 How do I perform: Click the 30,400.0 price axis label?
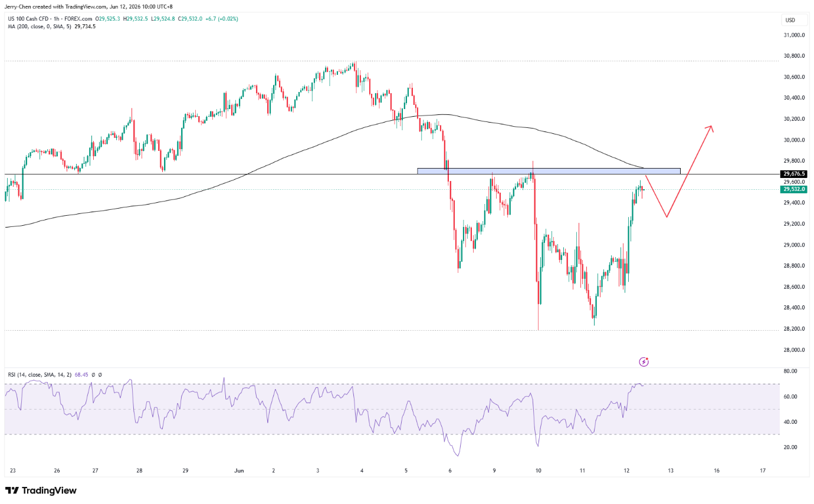pyautogui.click(x=795, y=98)
